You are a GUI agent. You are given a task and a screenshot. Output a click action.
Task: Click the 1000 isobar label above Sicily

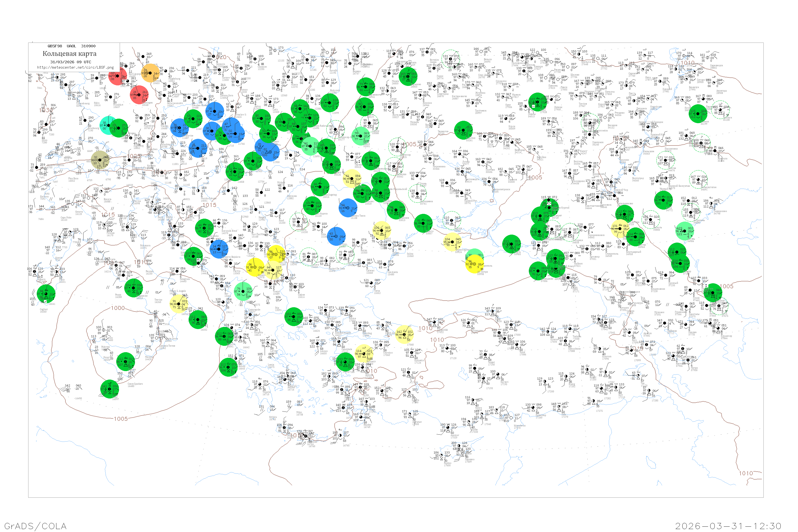pos(118,308)
